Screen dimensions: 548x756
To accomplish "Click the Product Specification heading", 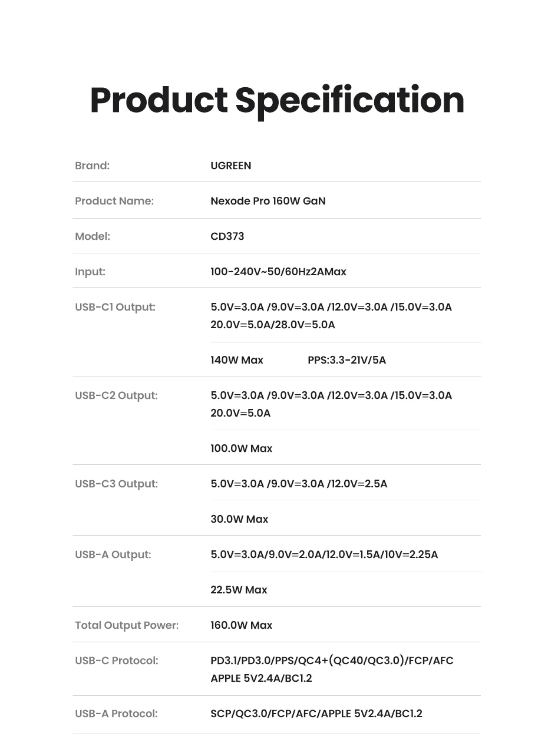I will click(277, 100).
